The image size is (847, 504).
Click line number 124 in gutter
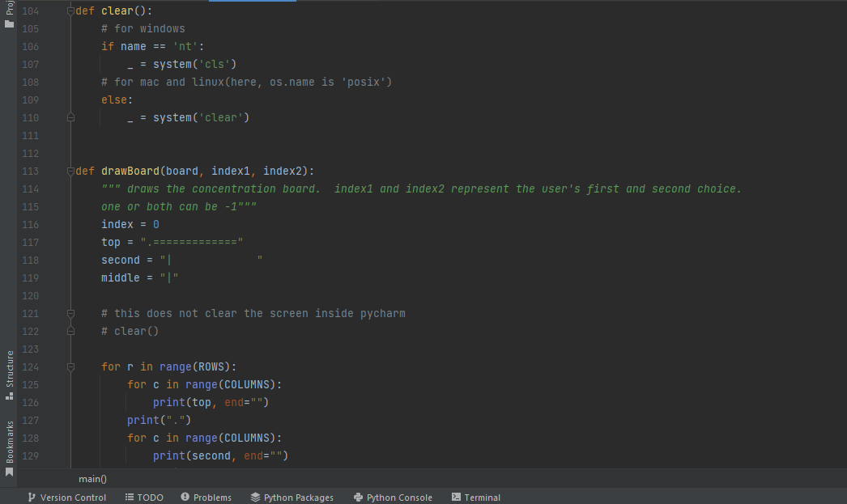pyautogui.click(x=30, y=367)
